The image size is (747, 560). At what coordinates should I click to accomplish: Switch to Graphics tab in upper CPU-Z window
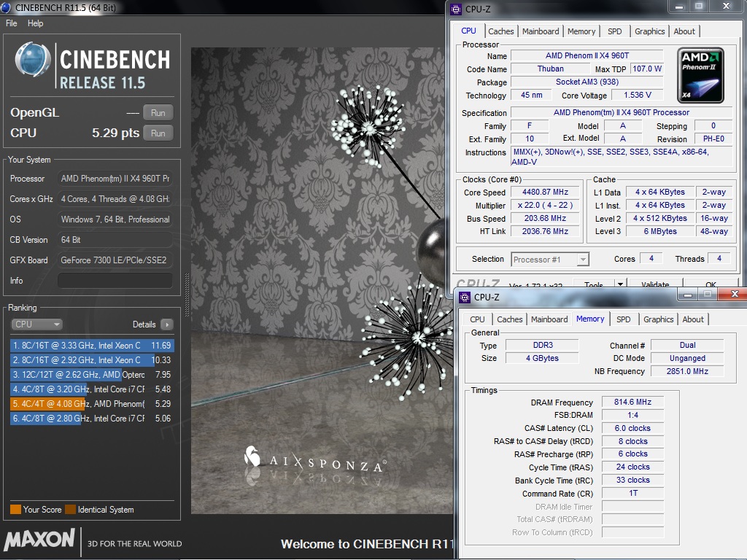click(649, 31)
